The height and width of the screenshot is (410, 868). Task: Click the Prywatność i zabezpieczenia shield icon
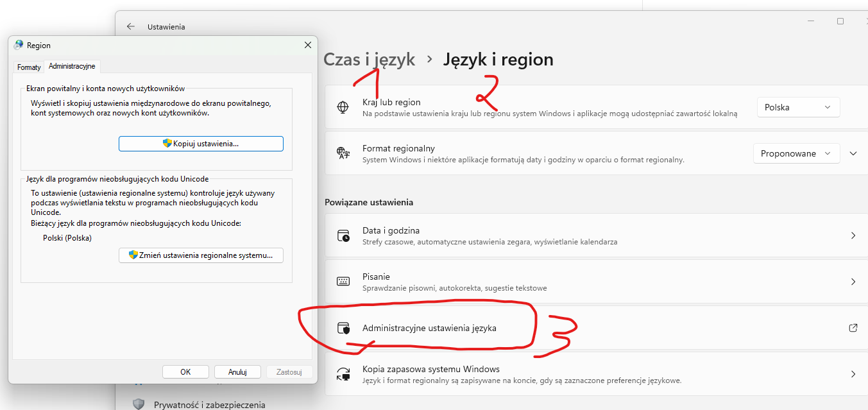tap(139, 404)
